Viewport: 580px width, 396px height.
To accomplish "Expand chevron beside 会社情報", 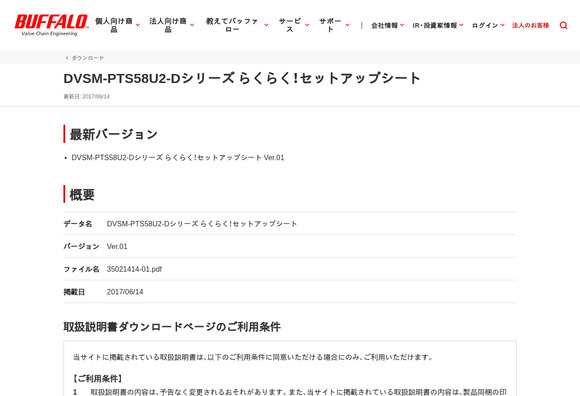I will coord(402,25).
